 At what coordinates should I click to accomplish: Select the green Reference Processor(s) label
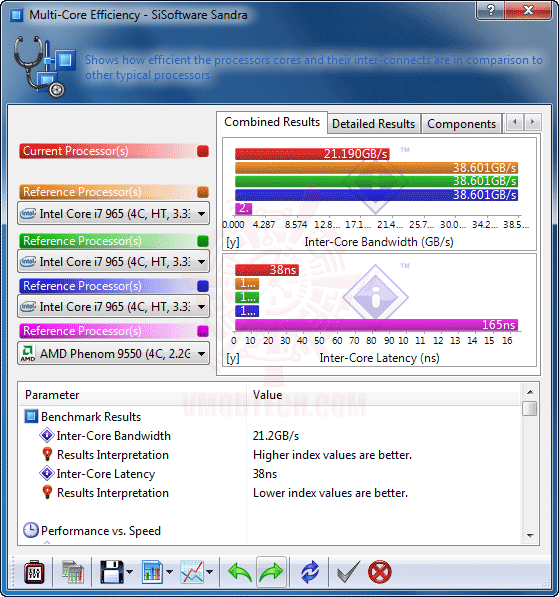tap(82, 241)
